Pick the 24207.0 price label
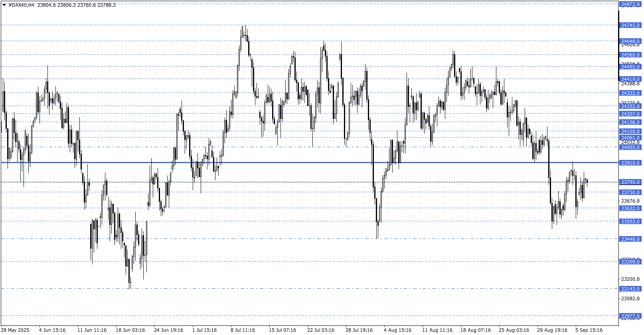The width and height of the screenshot is (644, 335). (630, 114)
